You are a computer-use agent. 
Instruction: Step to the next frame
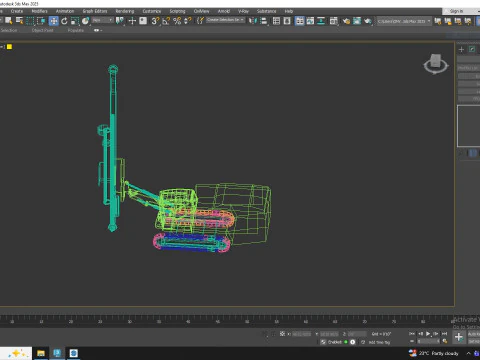tap(436, 333)
